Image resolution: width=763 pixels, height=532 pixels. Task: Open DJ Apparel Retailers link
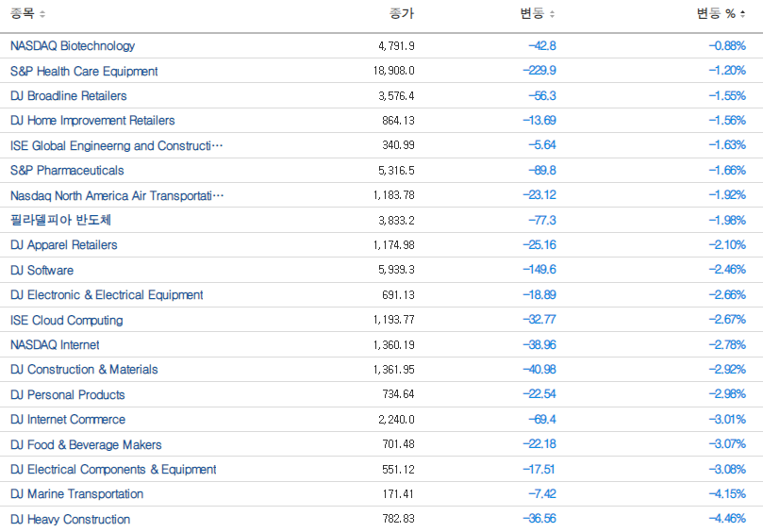pyautogui.click(x=64, y=245)
